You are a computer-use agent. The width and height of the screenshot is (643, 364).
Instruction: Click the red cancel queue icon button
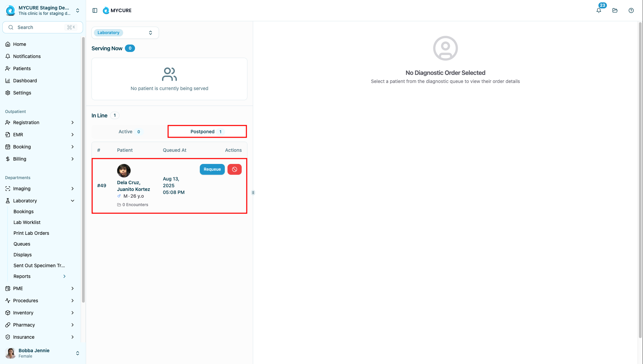(234, 169)
